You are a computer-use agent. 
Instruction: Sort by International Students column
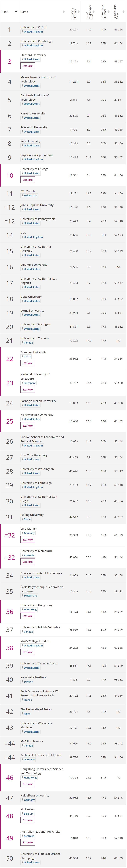(x=109, y=12)
